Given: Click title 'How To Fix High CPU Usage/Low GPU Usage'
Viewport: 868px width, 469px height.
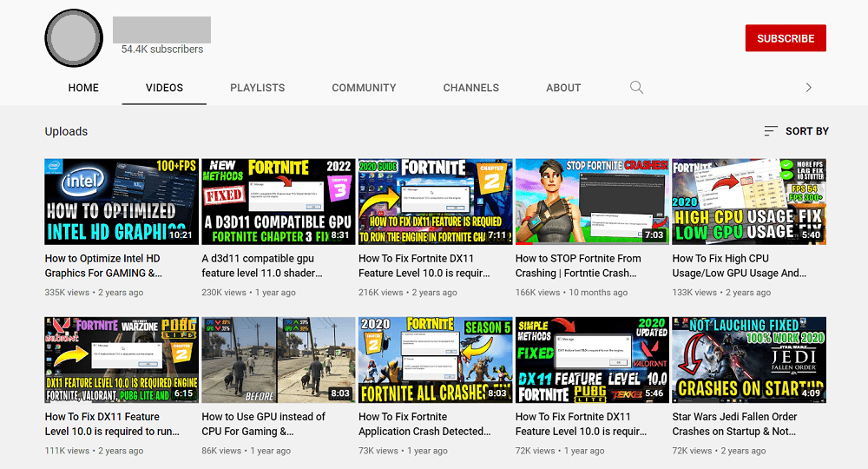Looking at the screenshot, I should [739, 266].
